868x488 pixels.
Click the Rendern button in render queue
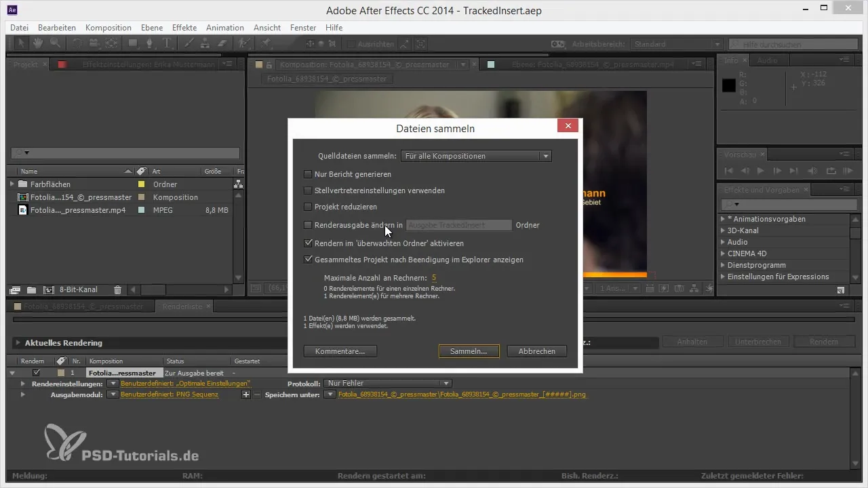(x=825, y=342)
